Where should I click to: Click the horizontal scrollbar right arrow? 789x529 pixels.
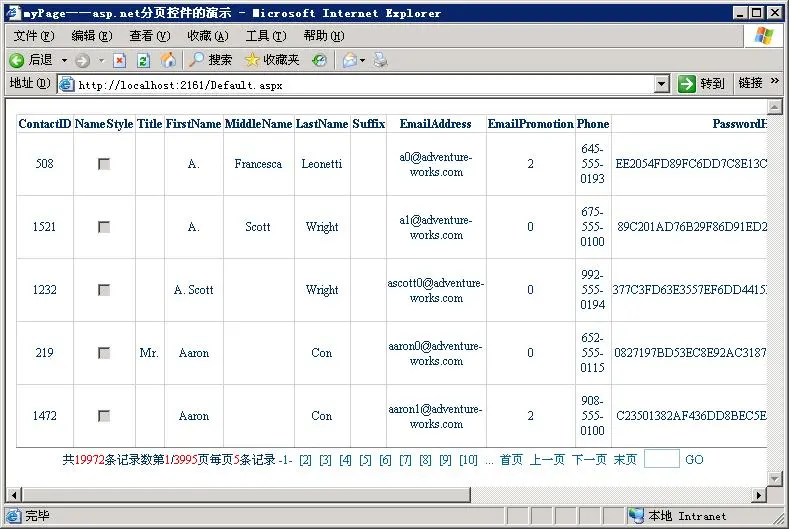[759, 495]
